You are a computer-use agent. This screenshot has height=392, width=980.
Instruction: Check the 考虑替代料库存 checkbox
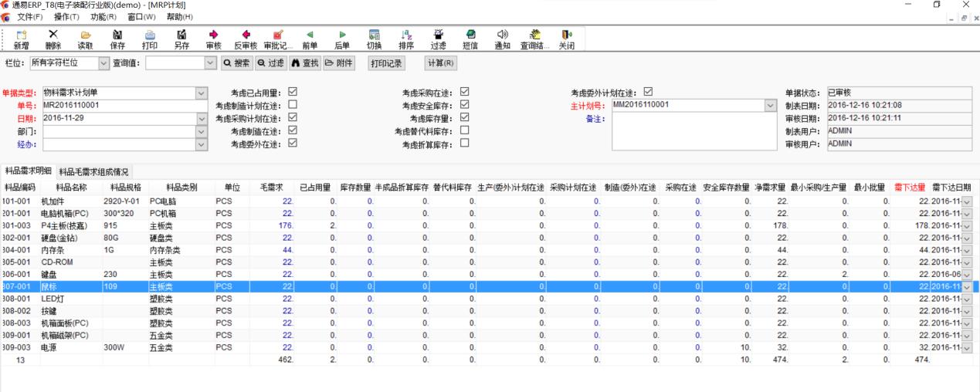coord(464,130)
